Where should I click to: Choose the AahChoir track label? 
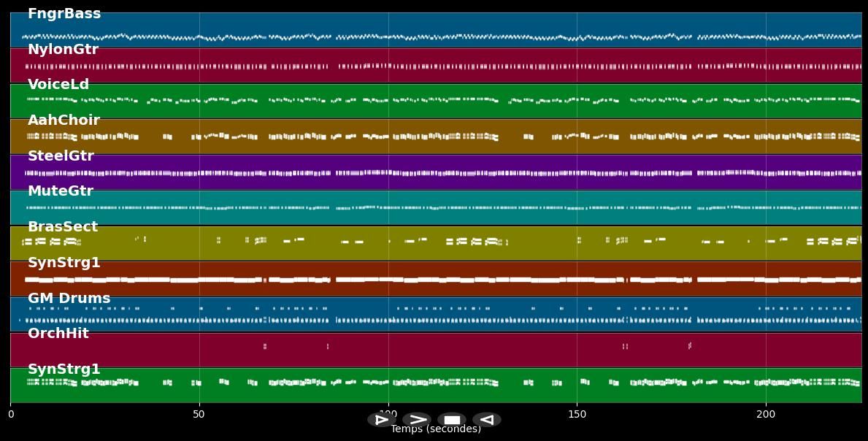pyautogui.click(x=64, y=120)
